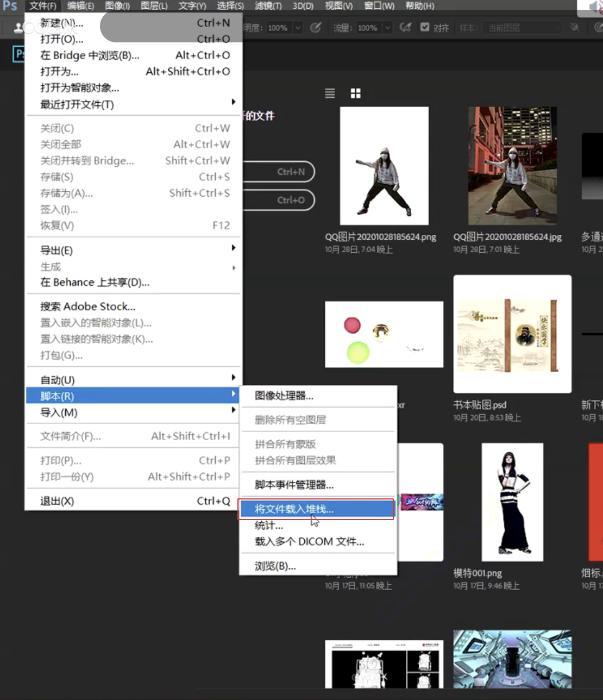
Task: Select 在 Behance 上共享(D)...
Action: click(x=134, y=283)
